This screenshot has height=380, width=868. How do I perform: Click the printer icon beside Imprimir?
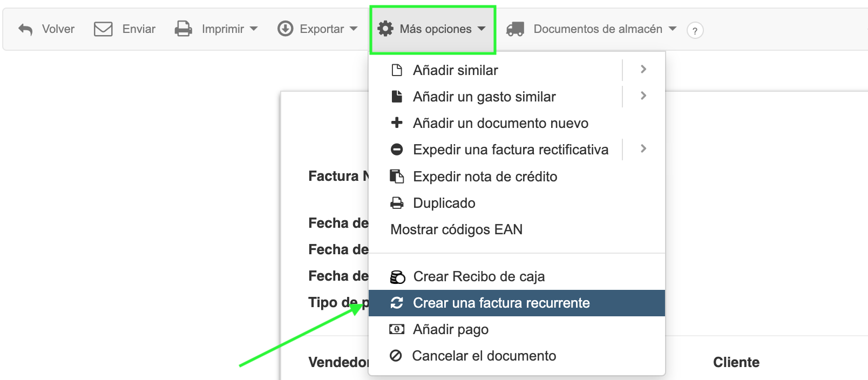coord(184,29)
